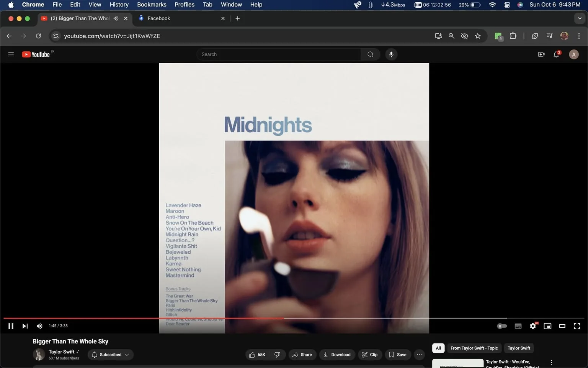Image resolution: width=588 pixels, height=368 pixels.
Task: Search by voice using the microphone icon
Action: 391,54
